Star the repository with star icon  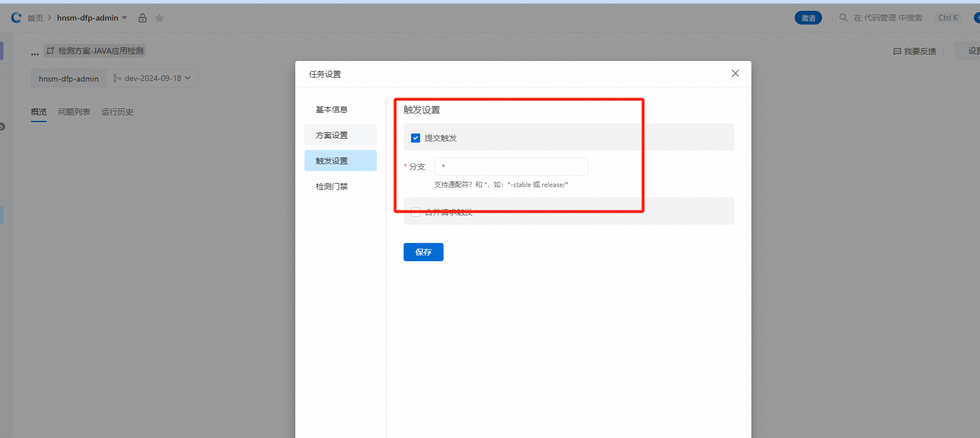160,18
